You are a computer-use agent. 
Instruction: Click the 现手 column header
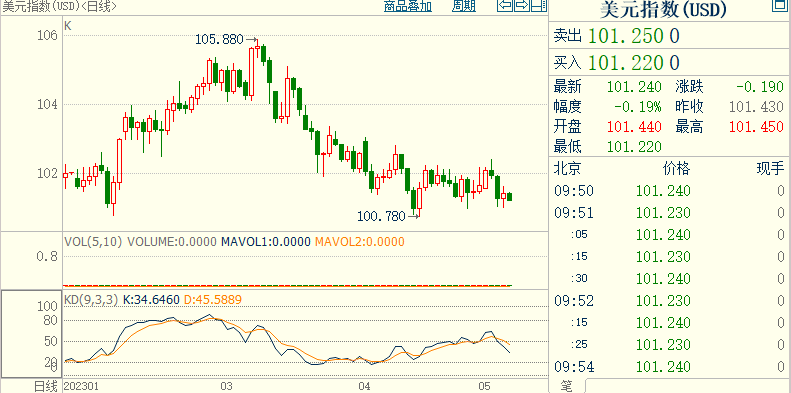pyautogui.click(x=770, y=169)
